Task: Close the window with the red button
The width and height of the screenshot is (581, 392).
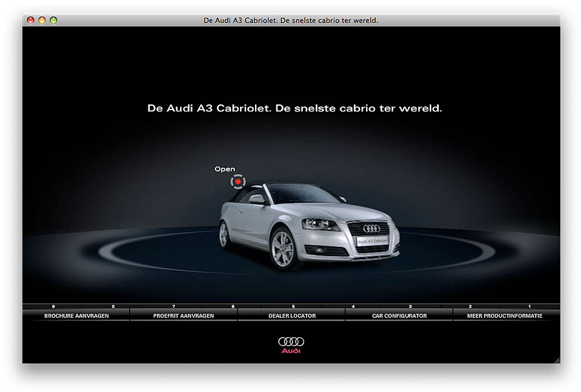Action: pyautogui.click(x=31, y=21)
